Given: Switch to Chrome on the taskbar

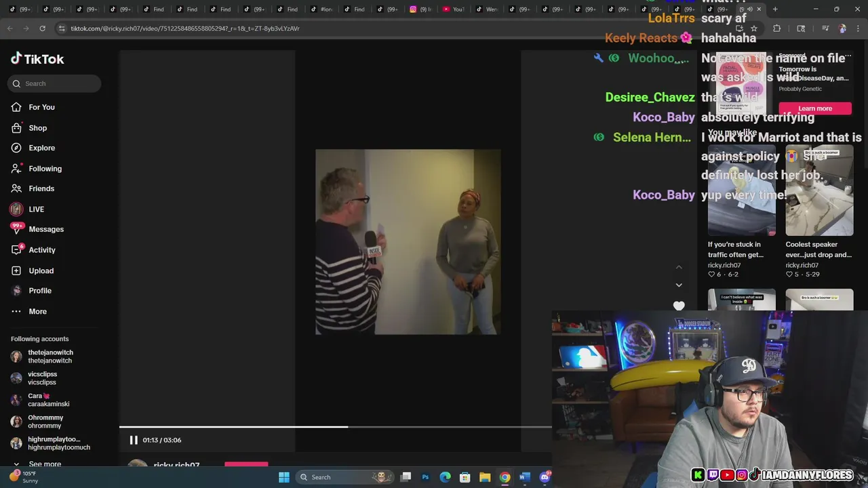Looking at the screenshot, I should [x=505, y=477].
